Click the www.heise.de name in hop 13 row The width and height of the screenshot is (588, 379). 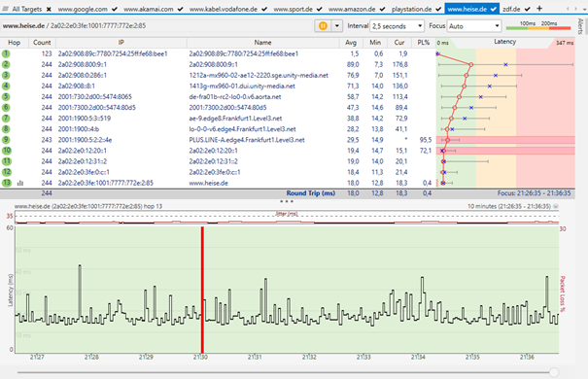point(209,183)
